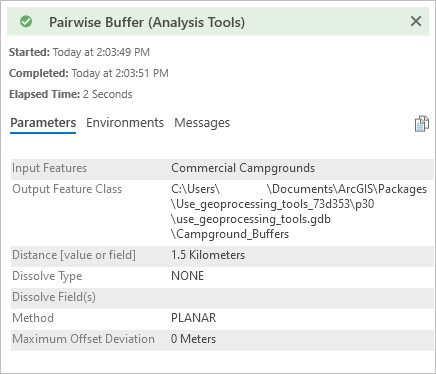436x374 pixels.
Task: Click the Dissolve Type label
Action: tap(47, 276)
